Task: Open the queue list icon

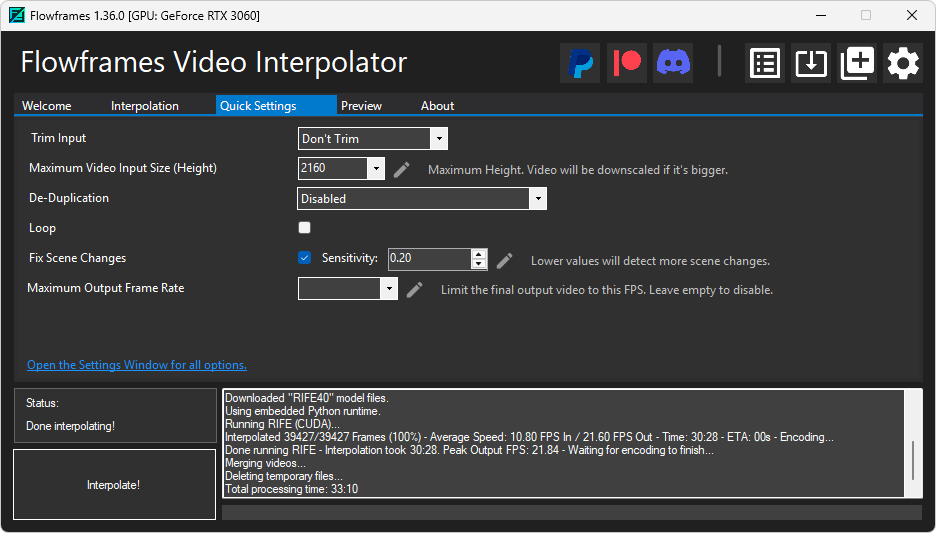Action: pos(765,63)
